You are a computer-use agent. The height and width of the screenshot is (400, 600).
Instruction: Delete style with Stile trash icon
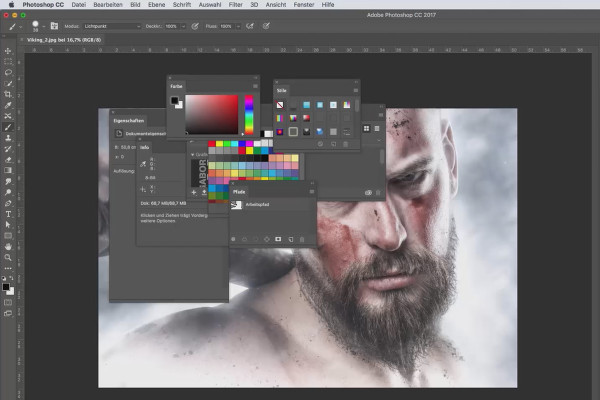coord(345,144)
